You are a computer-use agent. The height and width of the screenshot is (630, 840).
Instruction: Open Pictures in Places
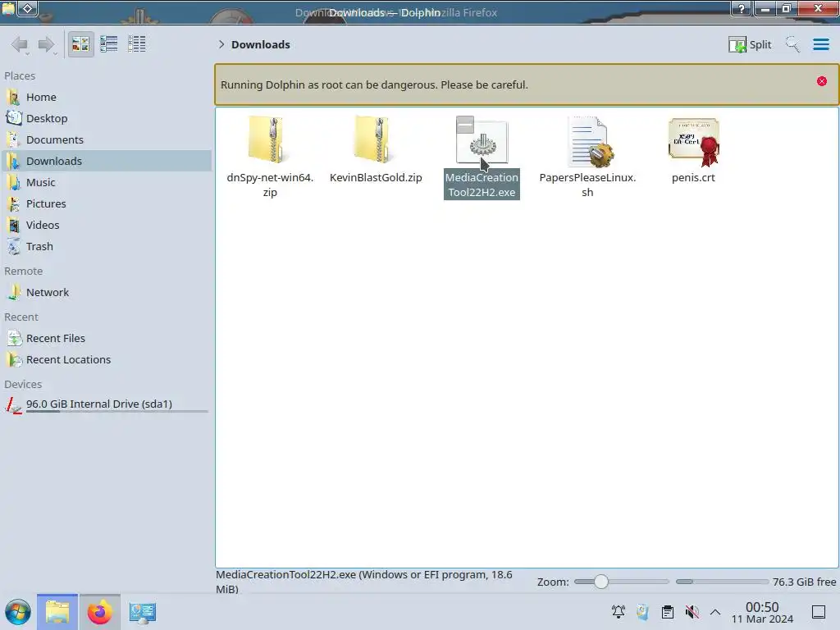click(106, 204)
